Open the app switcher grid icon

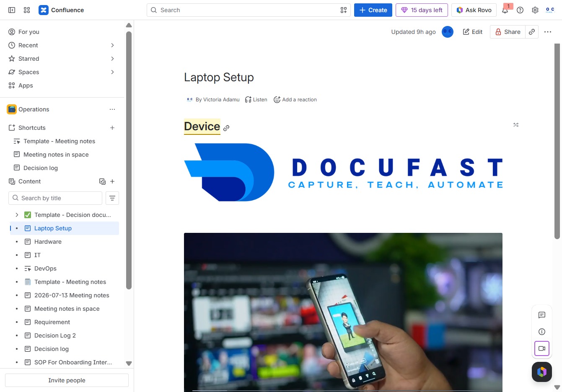click(x=27, y=10)
